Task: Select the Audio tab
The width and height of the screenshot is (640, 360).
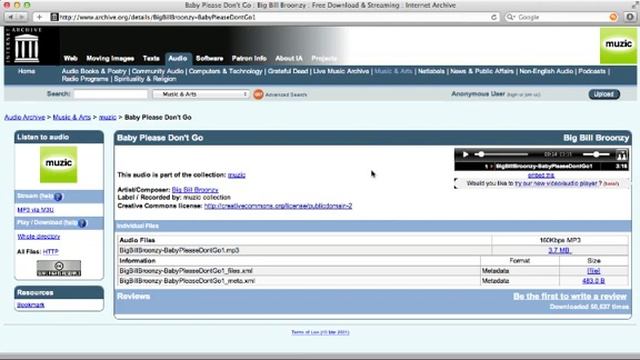Action: [x=178, y=58]
